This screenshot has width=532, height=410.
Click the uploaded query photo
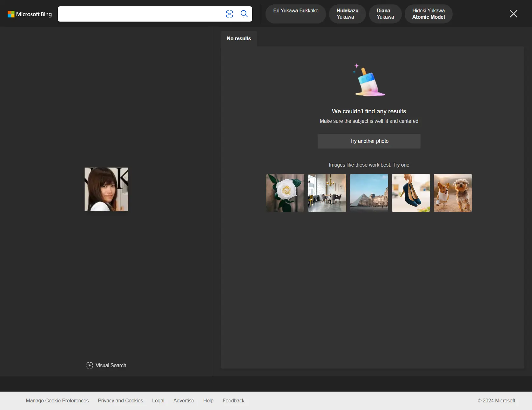(106, 189)
